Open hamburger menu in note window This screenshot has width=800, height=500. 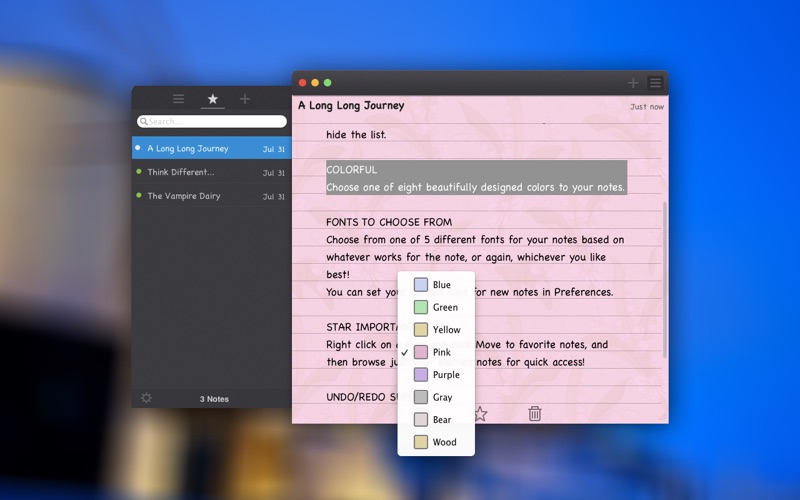click(656, 83)
